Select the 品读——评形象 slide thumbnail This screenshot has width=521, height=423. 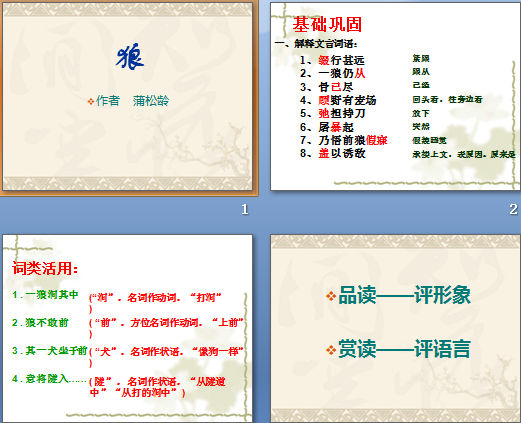pyautogui.click(x=395, y=328)
